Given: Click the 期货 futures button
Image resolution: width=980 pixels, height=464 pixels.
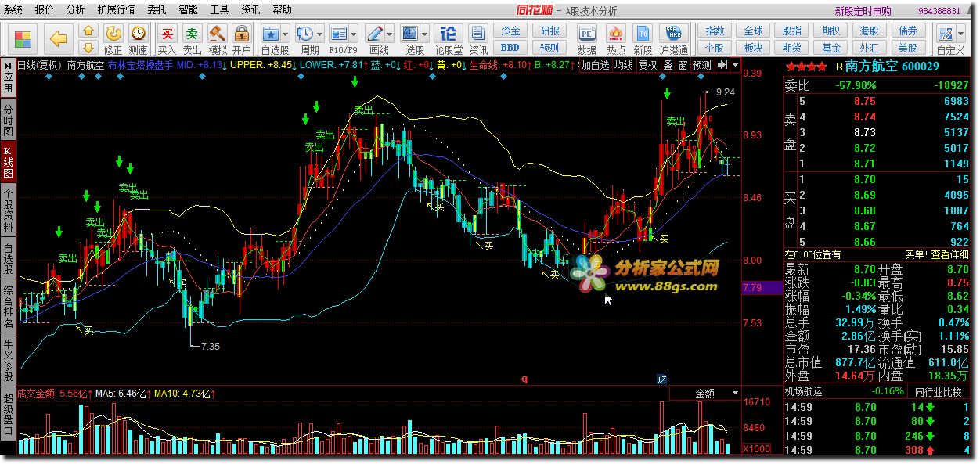Looking at the screenshot, I should point(791,48).
